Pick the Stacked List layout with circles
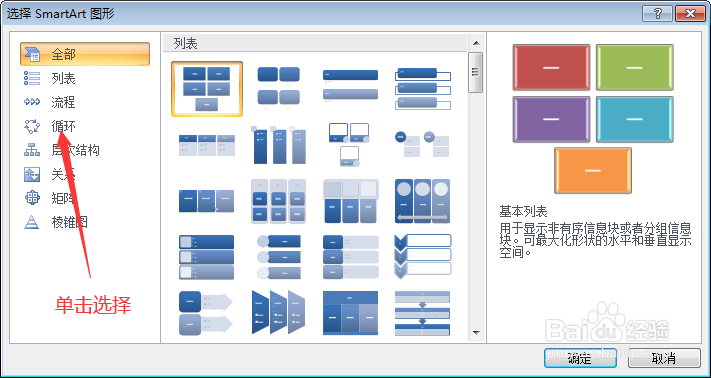Viewport: 711px width, 378px height. coord(423,144)
